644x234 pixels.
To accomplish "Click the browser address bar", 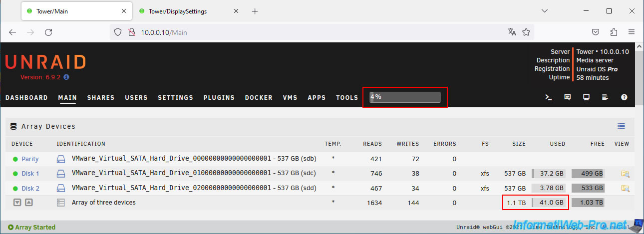I will point(320,32).
